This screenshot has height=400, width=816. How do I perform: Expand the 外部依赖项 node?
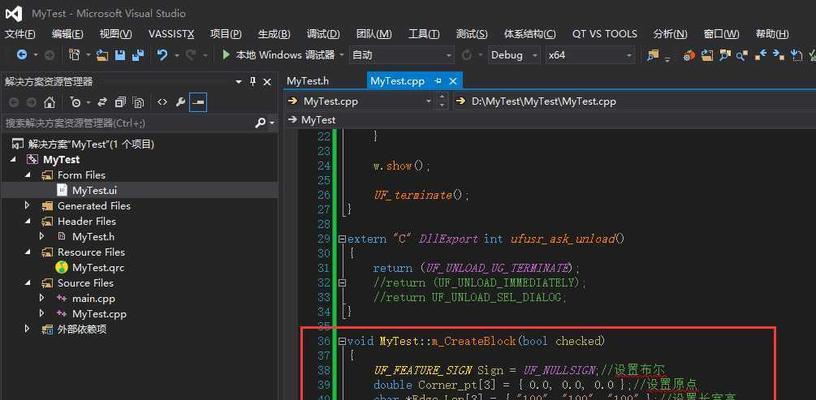click(28, 329)
